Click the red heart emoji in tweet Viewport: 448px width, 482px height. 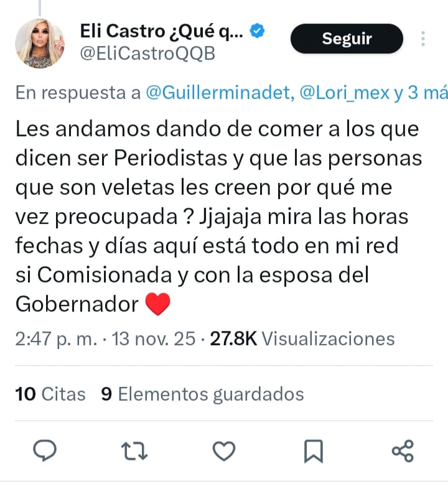click(x=158, y=304)
